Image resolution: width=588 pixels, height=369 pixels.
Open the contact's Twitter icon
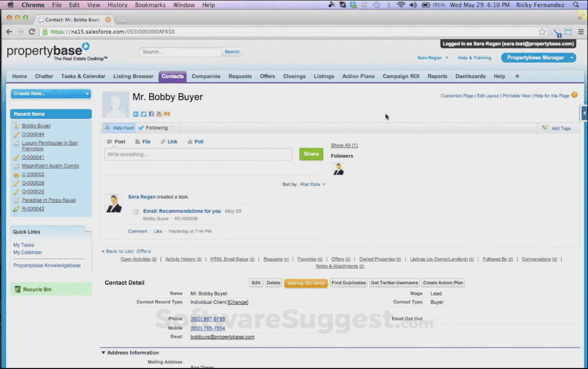(x=143, y=114)
